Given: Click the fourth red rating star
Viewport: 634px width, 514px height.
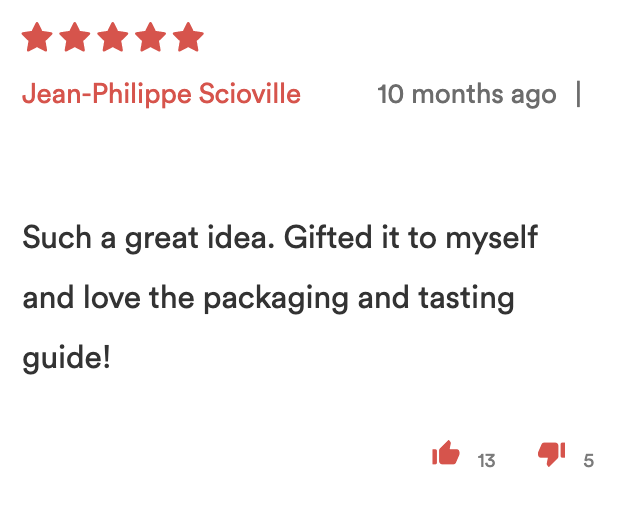Looking at the screenshot, I should click(x=150, y=38).
